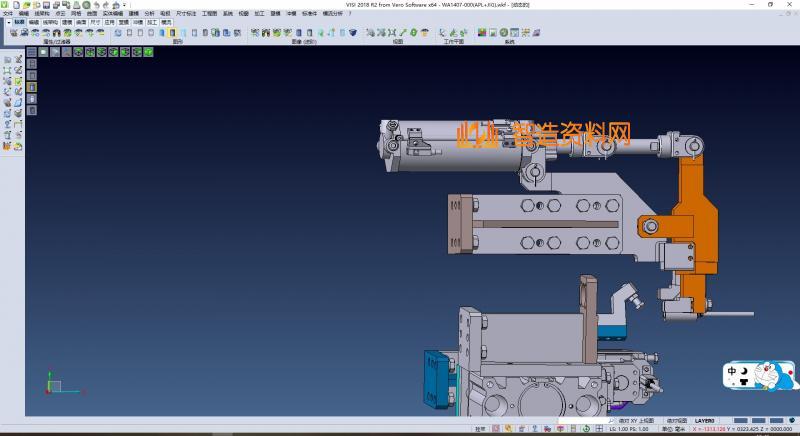Click the list icon at viewport toolbar start

pyautogui.click(x=31, y=52)
